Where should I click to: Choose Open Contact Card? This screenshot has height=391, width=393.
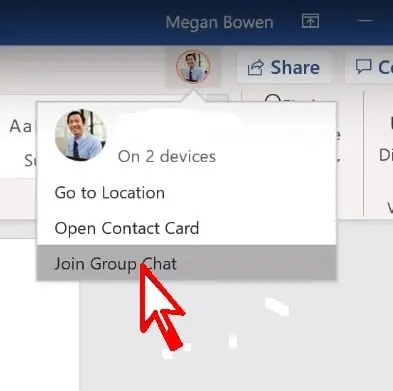tap(186, 228)
